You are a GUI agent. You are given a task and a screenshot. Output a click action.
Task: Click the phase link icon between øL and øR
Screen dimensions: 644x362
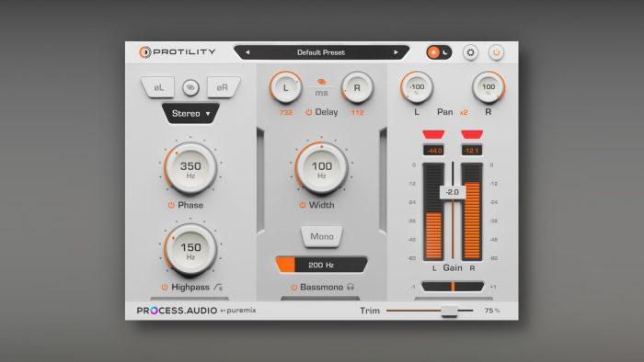tap(190, 87)
